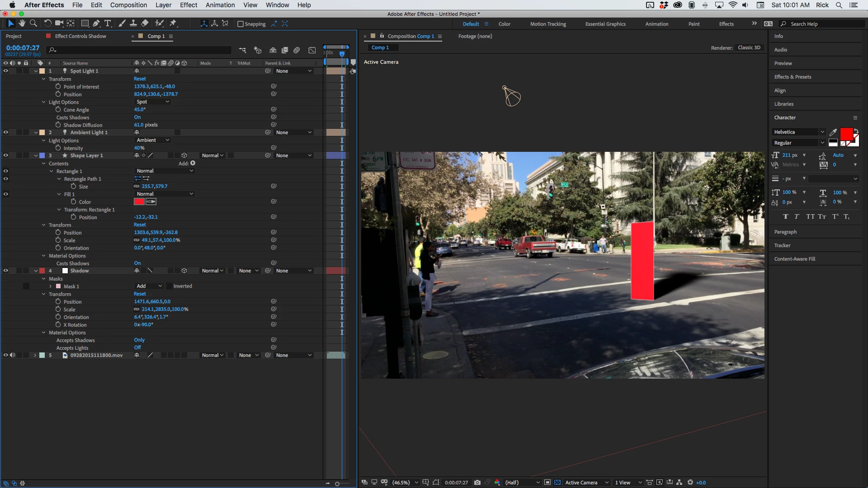The width and height of the screenshot is (868, 488).
Task: Select the Rotation tool
Action: tap(47, 23)
